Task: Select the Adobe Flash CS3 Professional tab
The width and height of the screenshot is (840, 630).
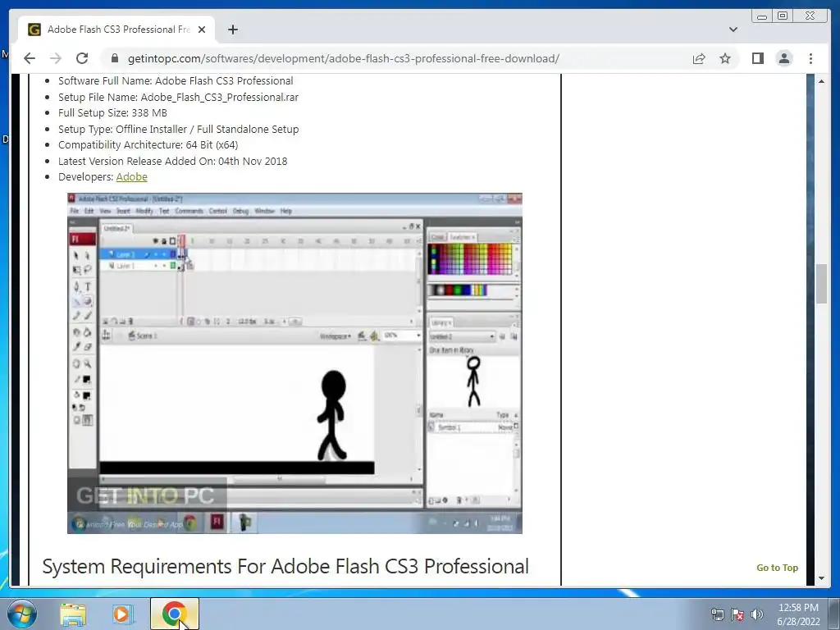Action: coord(116,30)
